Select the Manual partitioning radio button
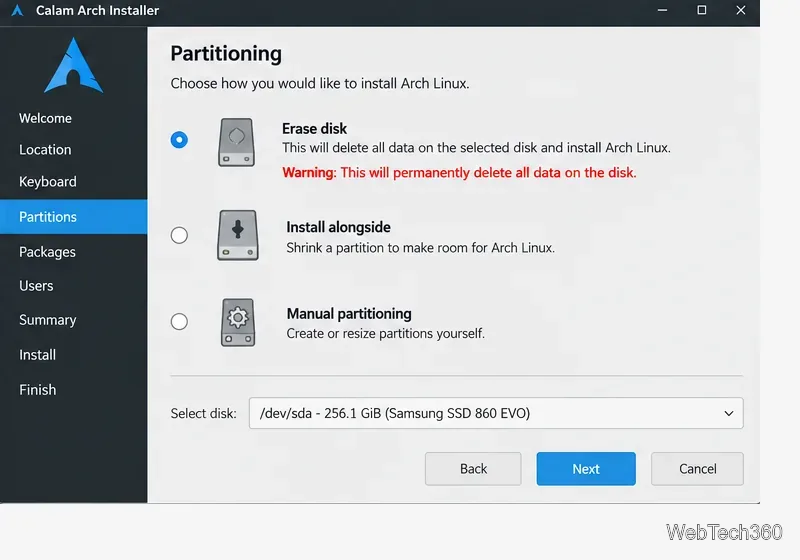Image resolution: width=800 pixels, height=560 pixels. click(179, 321)
